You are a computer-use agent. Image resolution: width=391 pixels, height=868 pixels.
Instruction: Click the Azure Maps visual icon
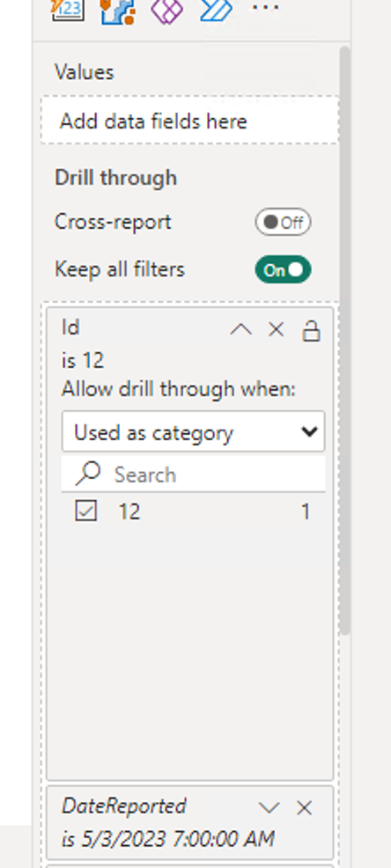coord(118,11)
